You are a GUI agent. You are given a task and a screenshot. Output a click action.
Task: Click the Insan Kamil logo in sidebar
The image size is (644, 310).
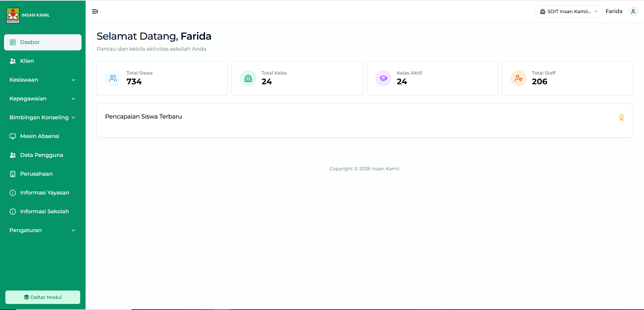pos(13,15)
